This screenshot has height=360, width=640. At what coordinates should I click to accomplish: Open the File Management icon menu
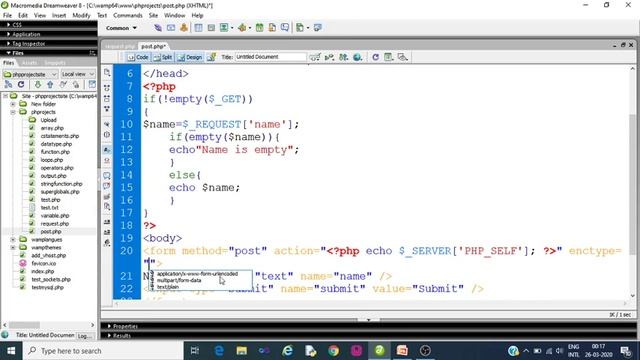tap(344, 57)
